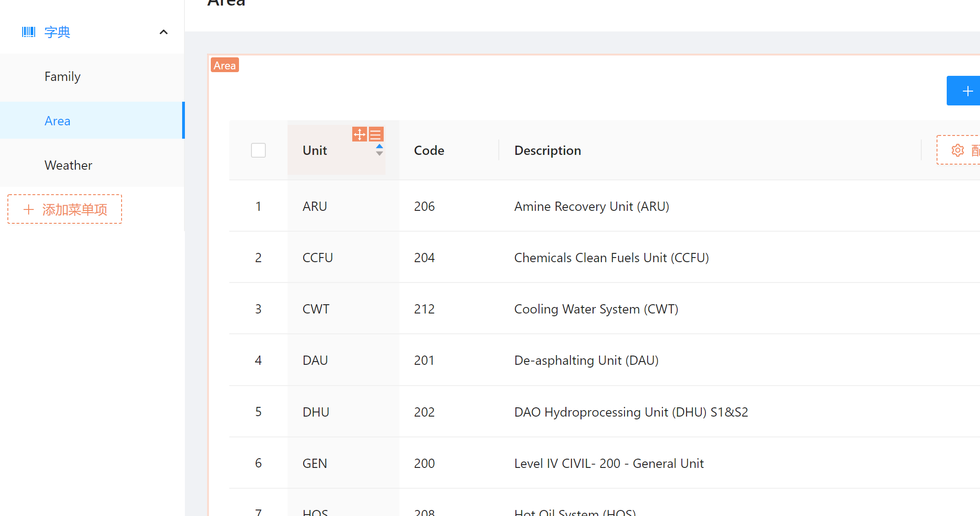Open the Weather menu item
The height and width of the screenshot is (516, 980).
pyautogui.click(x=68, y=165)
